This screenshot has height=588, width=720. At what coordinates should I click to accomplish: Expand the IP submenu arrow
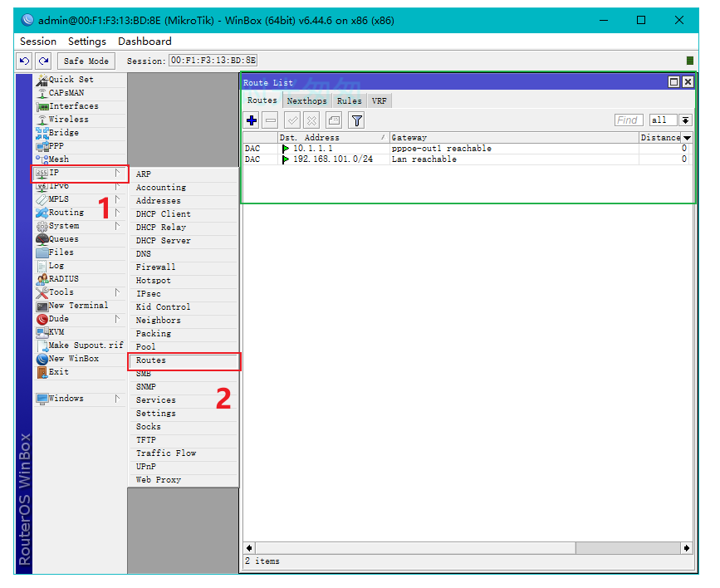pos(118,173)
